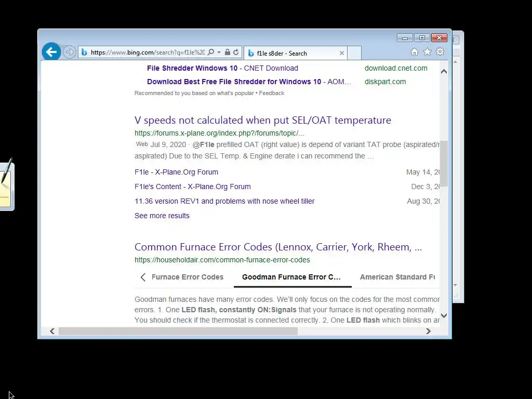Image resolution: width=532 pixels, height=399 pixels.
Task: Select 'Goodman Furnace Error C...' tab
Action: pyautogui.click(x=291, y=277)
